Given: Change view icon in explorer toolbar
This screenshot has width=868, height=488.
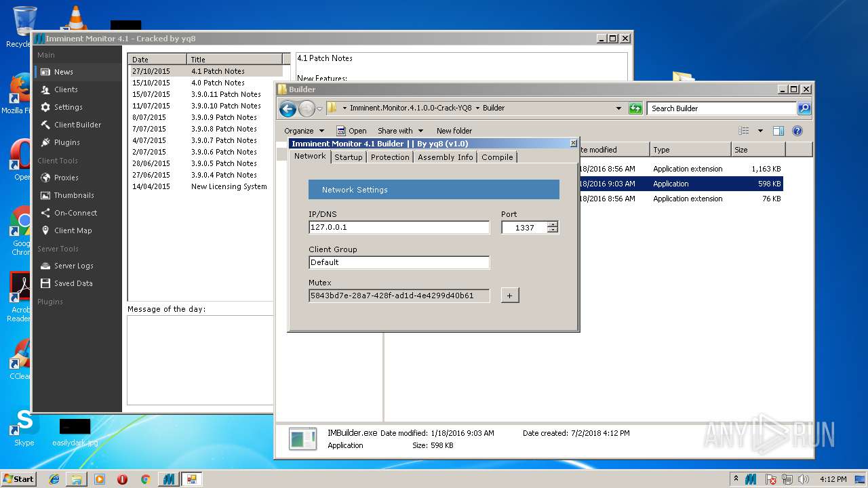Looking at the screenshot, I should (744, 131).
